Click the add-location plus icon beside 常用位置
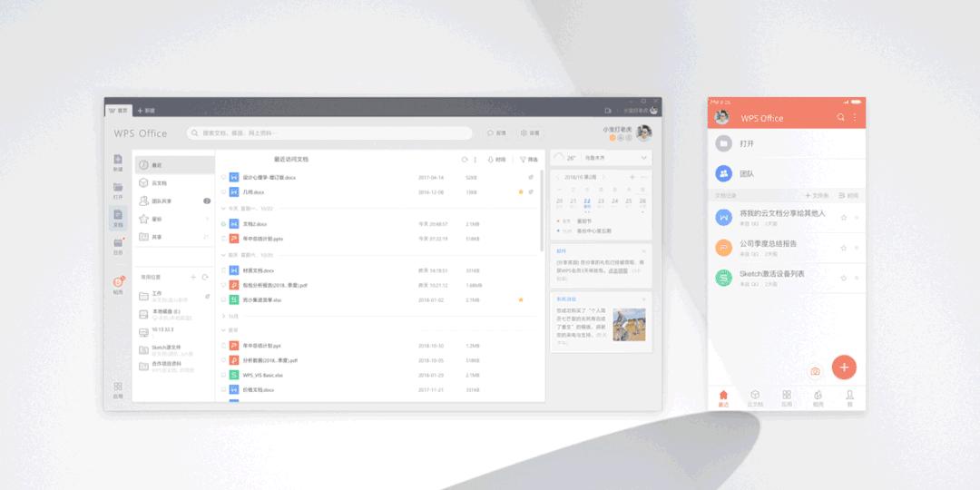The image size is (980, 490). pyautogui.click(x=193, y=277)
